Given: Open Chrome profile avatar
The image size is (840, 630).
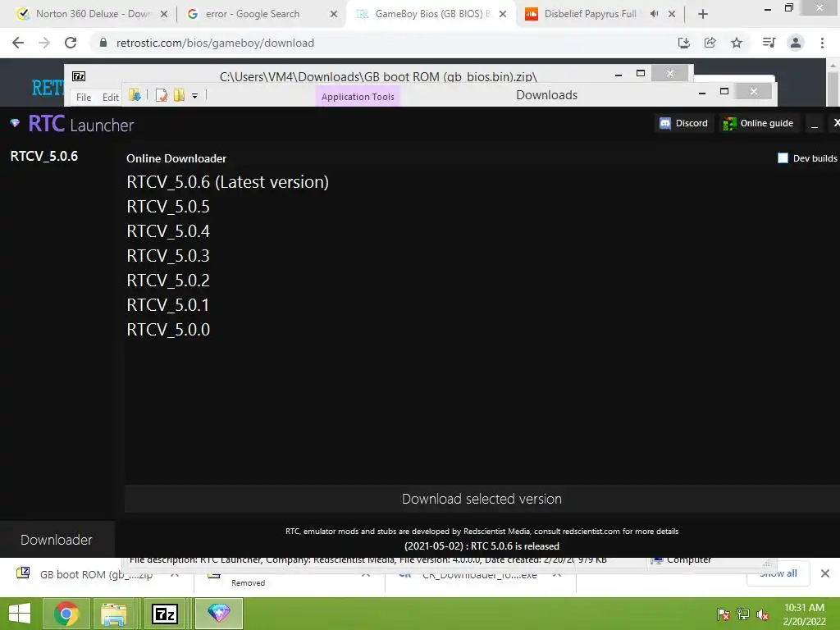Looking at the screenshot, I should 796,43.
